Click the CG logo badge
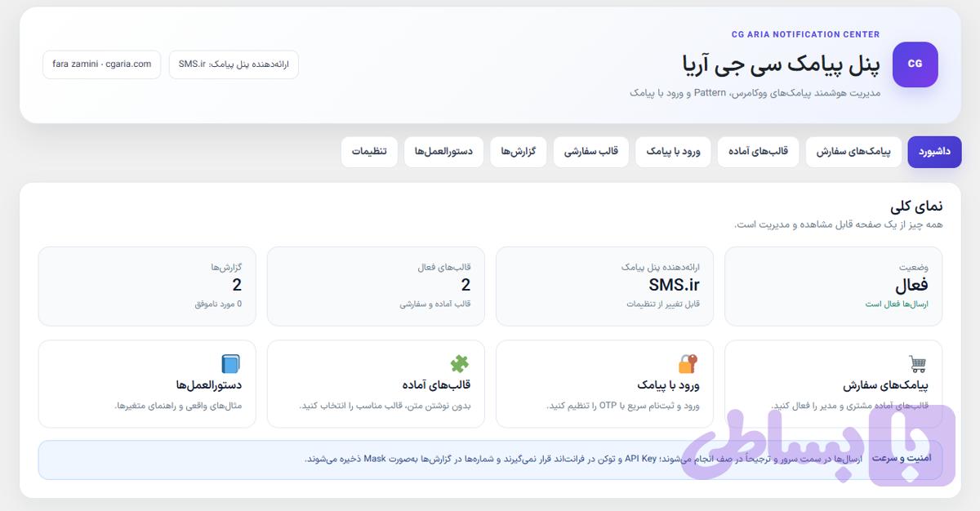This screenshot has height=511, width=980. point(915,64)
